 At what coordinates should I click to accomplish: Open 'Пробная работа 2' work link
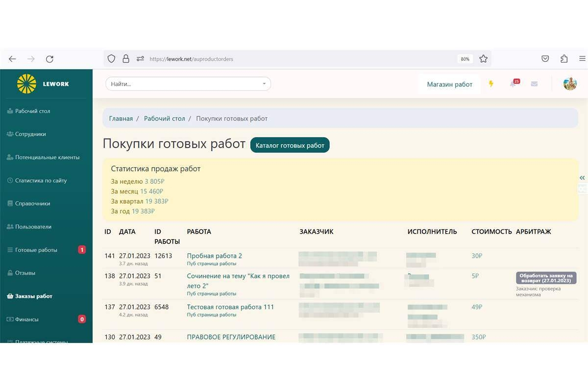click(214, 256)
